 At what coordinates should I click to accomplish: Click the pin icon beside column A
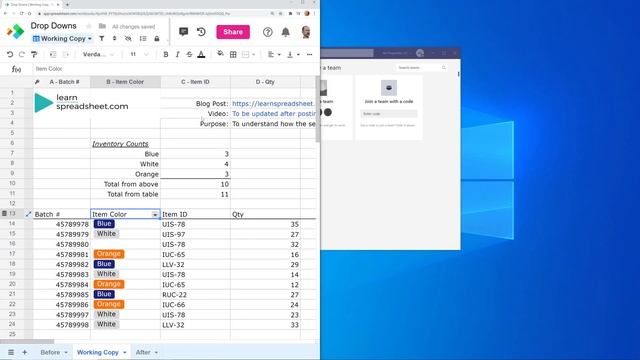(x=37, y=82)
